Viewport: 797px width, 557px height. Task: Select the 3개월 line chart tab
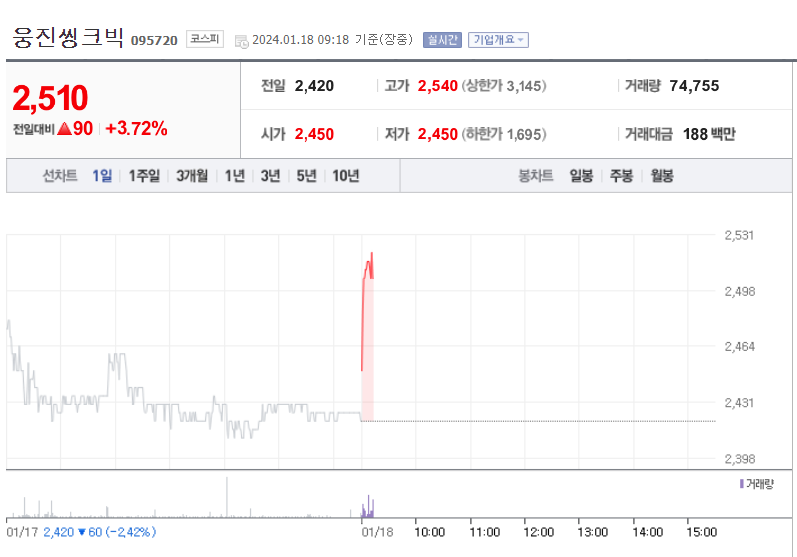coord(192,176)
